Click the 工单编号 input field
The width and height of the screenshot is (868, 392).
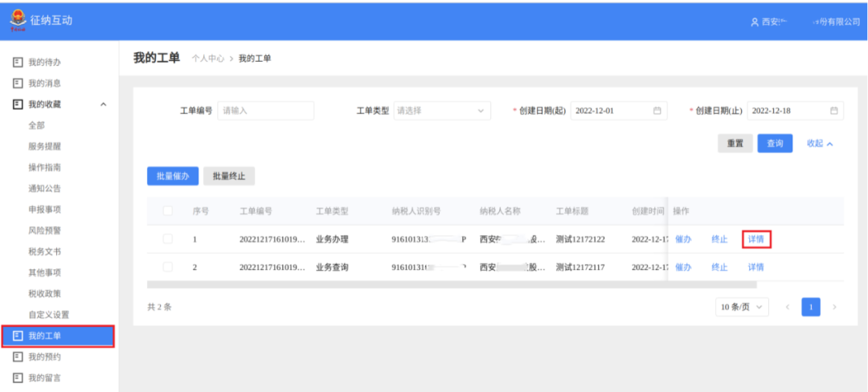pyautogui.click(x=265, y=111)
